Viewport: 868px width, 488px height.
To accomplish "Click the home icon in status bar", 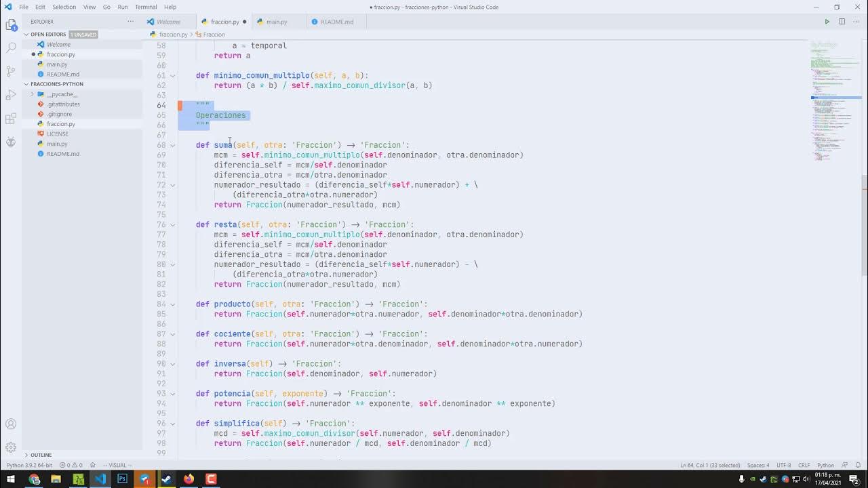I will pos(92,465).
